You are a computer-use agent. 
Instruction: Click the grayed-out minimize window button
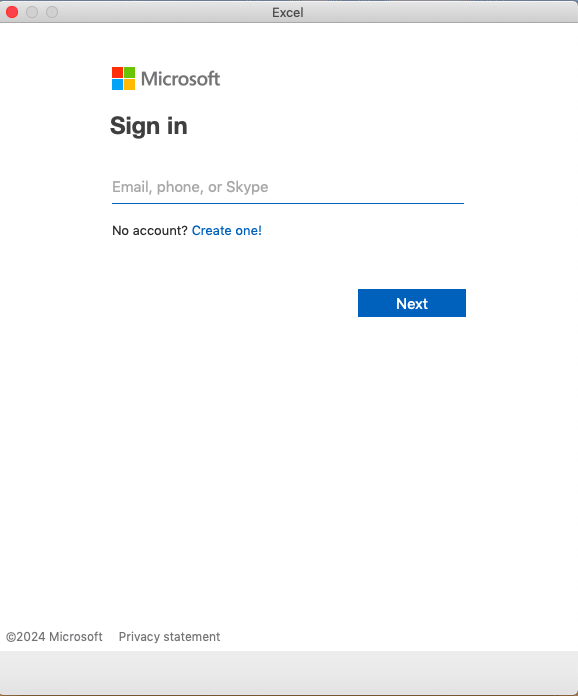(x=32, y=12)
